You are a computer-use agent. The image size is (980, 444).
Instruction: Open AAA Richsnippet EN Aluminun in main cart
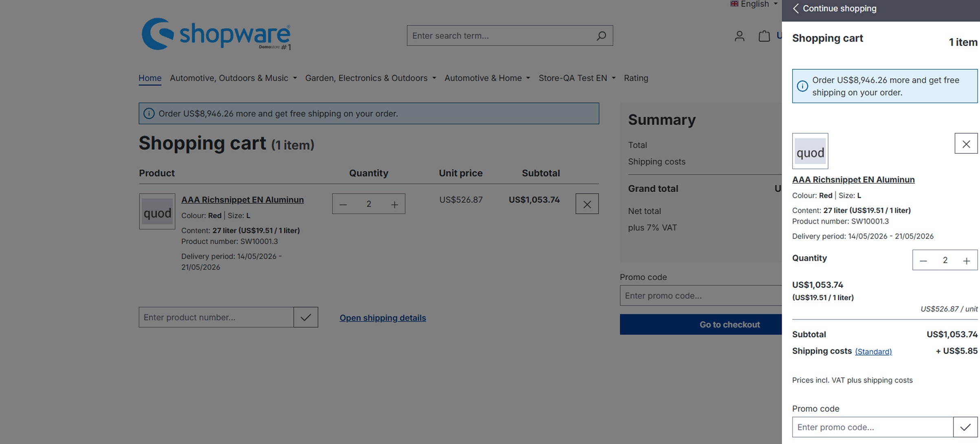(242, 200)
